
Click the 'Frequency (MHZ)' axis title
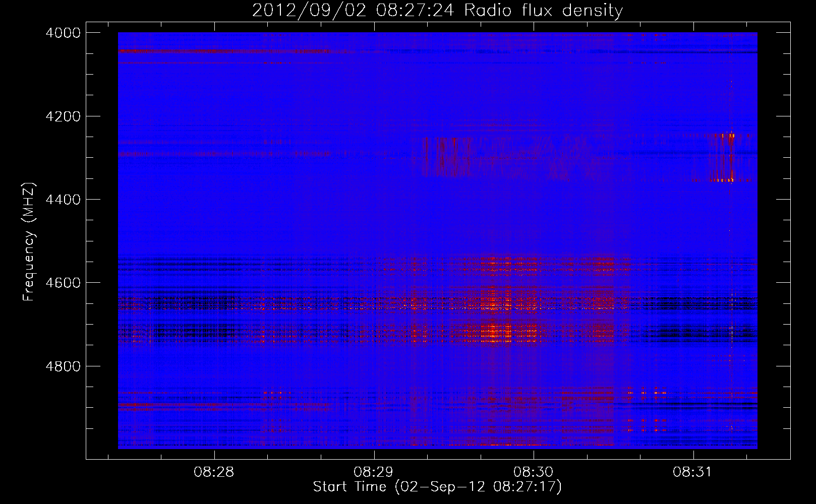29,241
